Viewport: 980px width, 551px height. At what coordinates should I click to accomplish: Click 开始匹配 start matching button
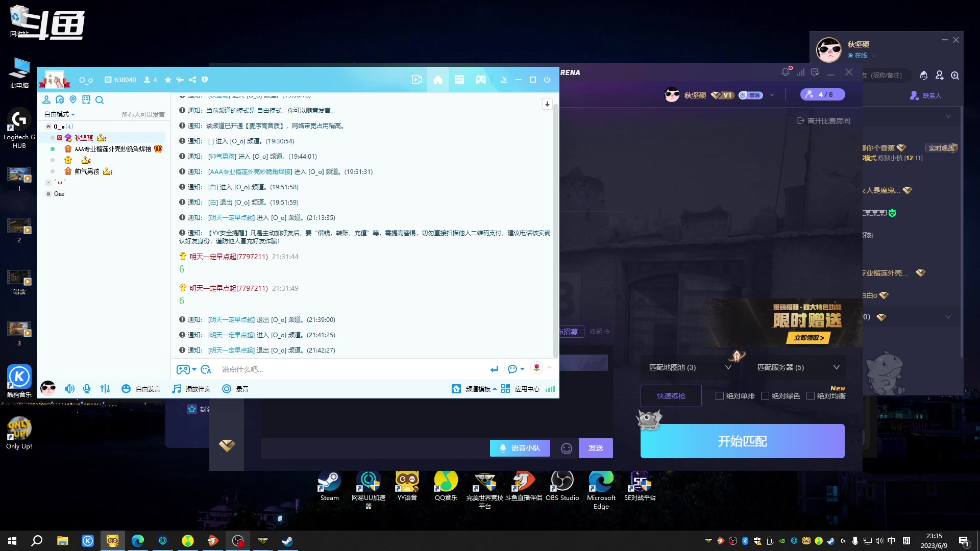click(x=742, y=441)
